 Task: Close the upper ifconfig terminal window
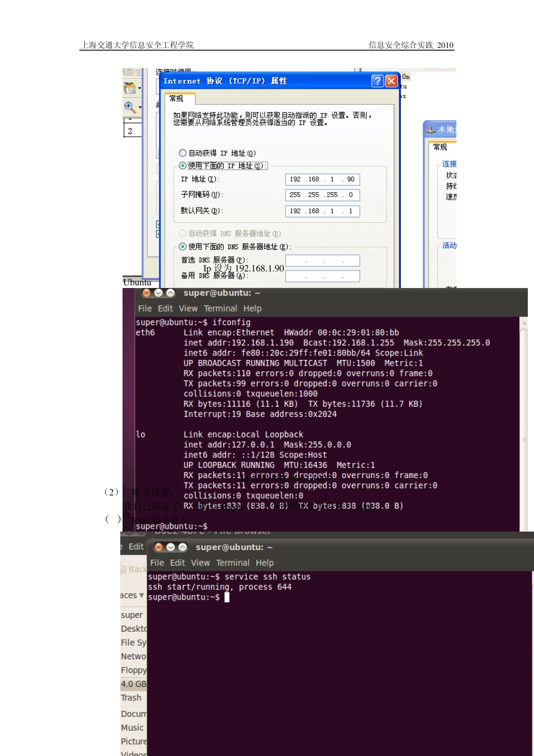click(x=146, y=293)
